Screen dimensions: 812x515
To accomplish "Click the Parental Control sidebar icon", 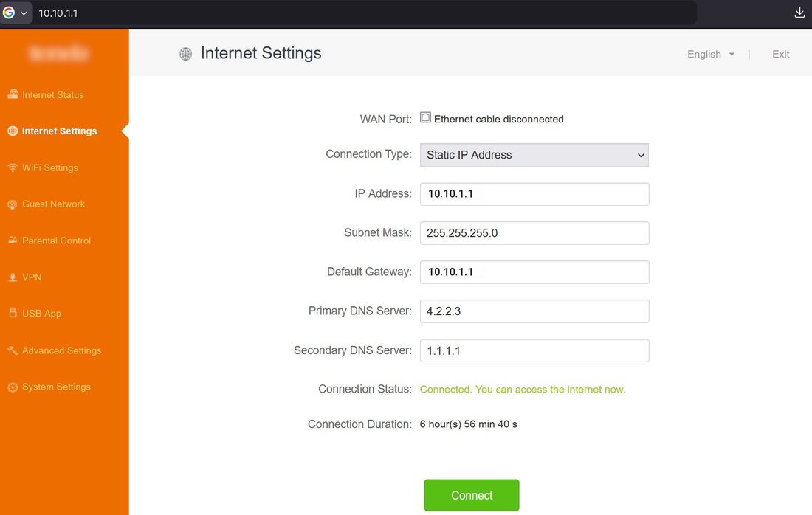I will click(x=13, y=240).
